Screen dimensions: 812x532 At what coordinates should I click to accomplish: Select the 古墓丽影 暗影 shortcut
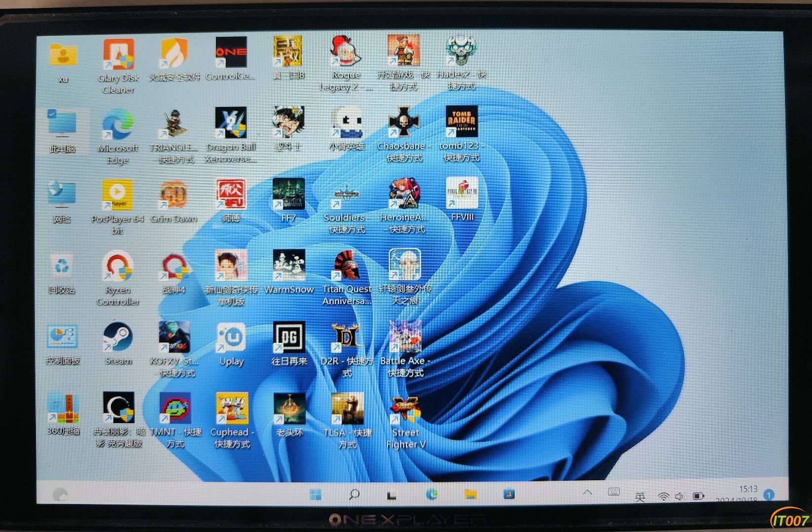click(118, 408)
